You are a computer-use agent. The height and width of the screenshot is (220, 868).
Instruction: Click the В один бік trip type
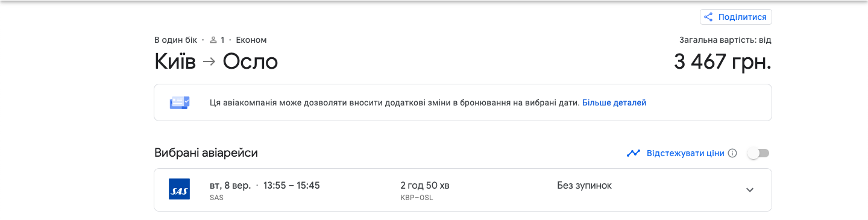click(175, 40)
